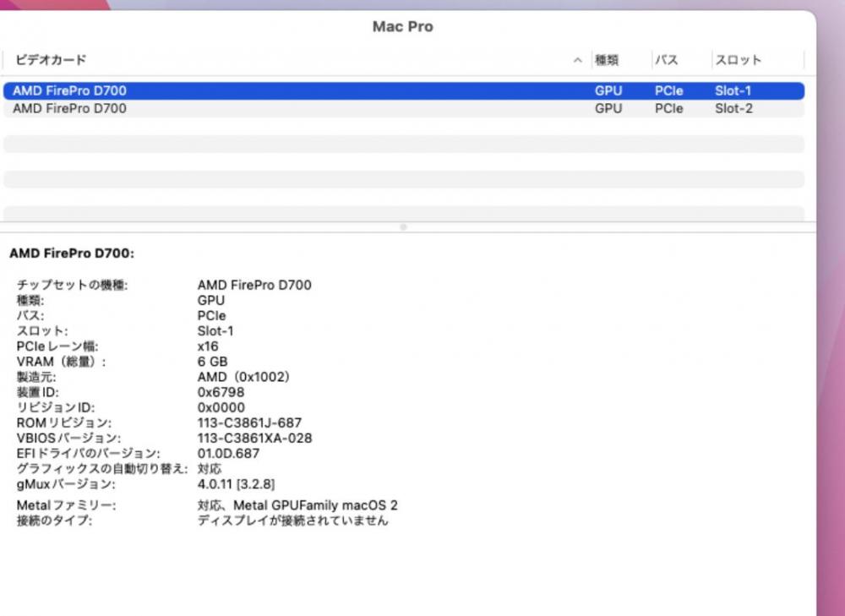
Task: Select the AMD FirePro D700 Slot-2 row
Action: click(x=404, y=108)
